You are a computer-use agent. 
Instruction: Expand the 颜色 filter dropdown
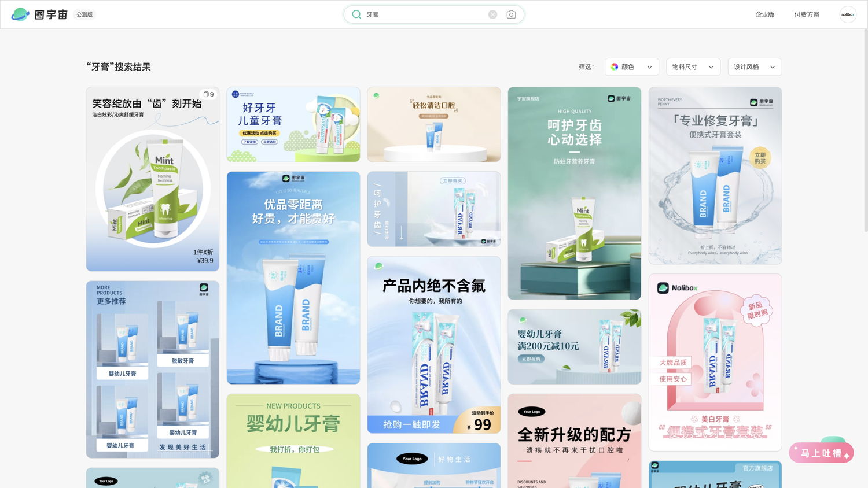click(632, 67)
